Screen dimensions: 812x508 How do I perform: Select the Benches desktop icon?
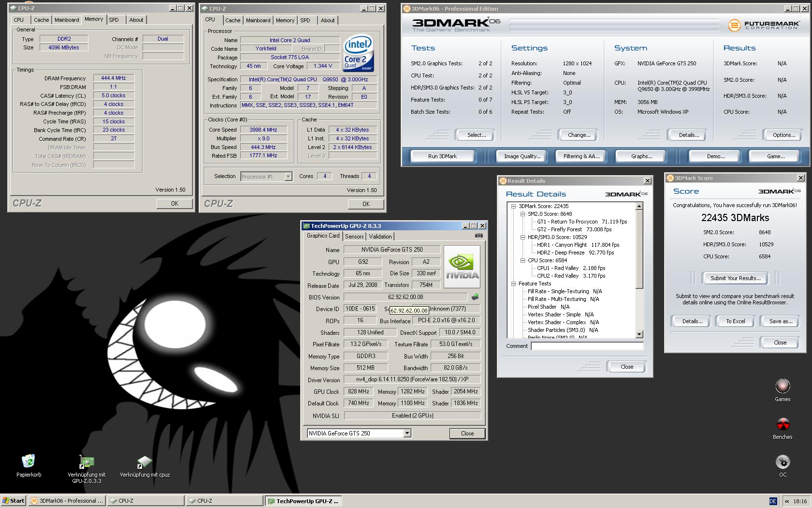[783, 428]
